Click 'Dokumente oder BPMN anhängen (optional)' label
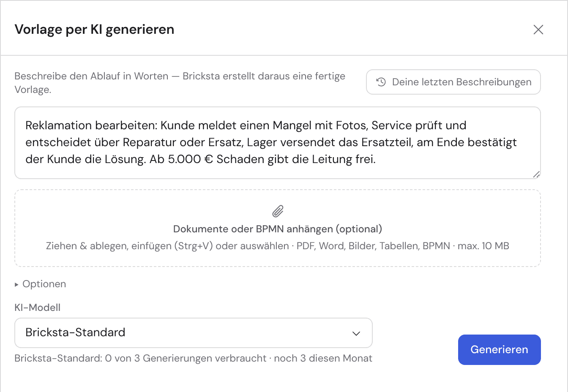Image resolution: width=568 pixels, height=392 pixels. click(278, 229)
